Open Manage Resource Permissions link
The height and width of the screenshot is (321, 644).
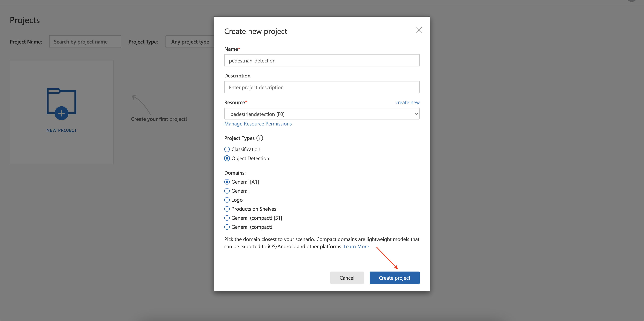(258, 124)
